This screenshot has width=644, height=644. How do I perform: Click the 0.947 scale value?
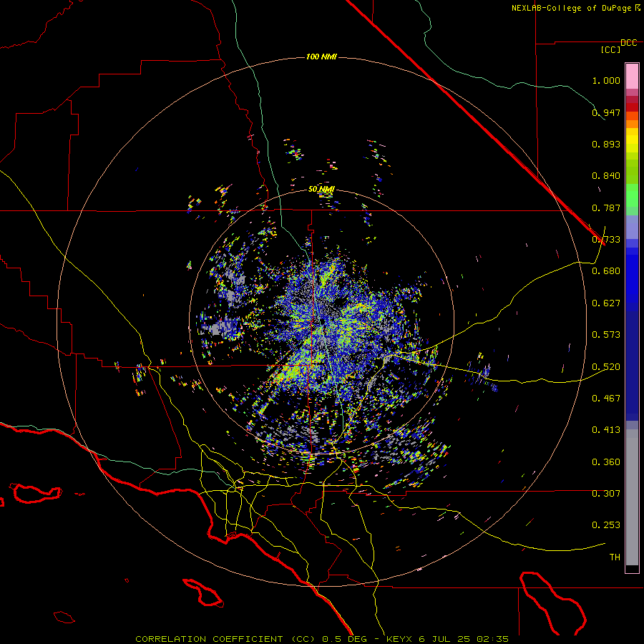pos(606,112)
